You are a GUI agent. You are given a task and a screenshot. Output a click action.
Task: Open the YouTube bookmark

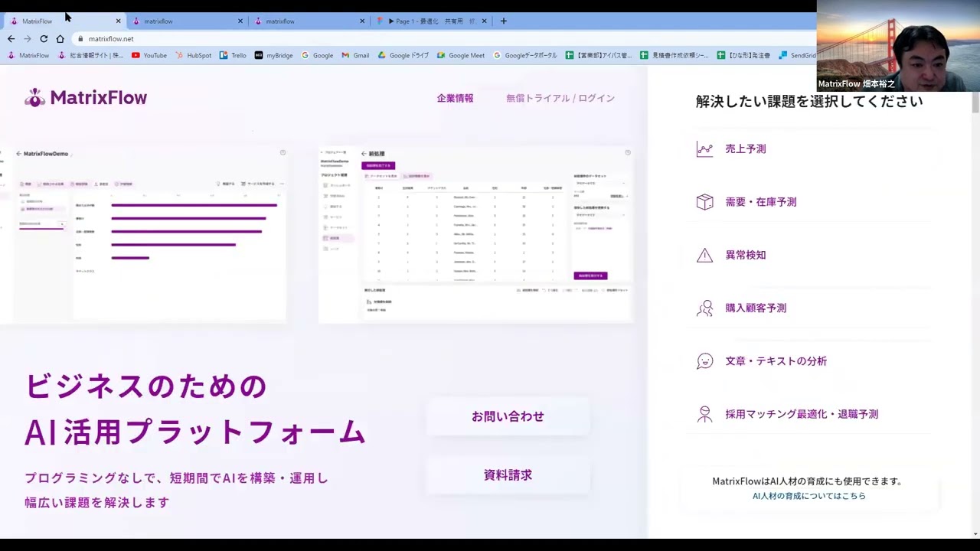[x=149, y=55]
